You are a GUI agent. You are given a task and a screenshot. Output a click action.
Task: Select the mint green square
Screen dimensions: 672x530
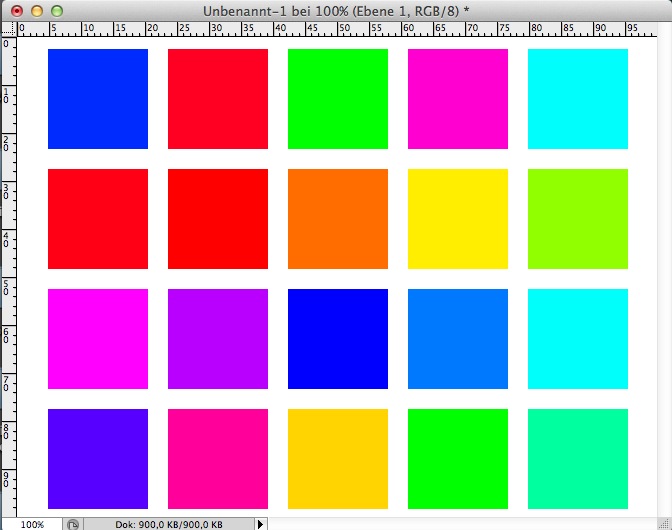click(577, 459)
